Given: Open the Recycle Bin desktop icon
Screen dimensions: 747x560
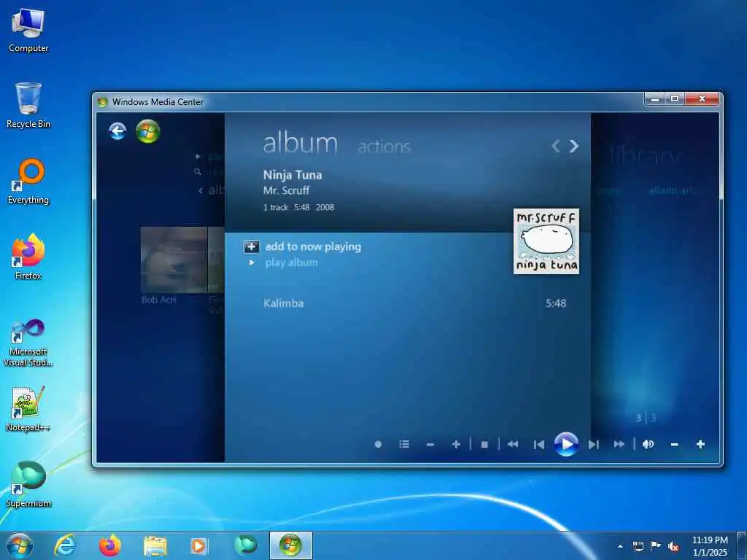Looking at the screenshot, I should coord(28,105).
